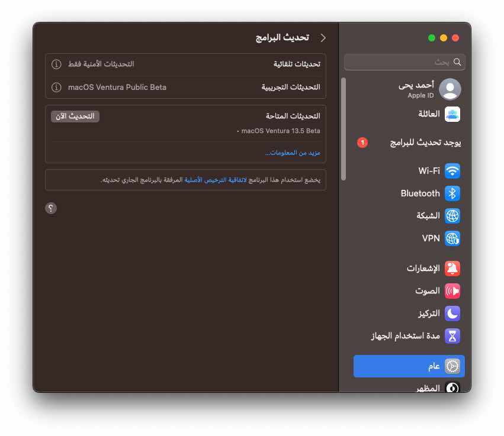Open the Network globe icon

click(x=452, y=216)
